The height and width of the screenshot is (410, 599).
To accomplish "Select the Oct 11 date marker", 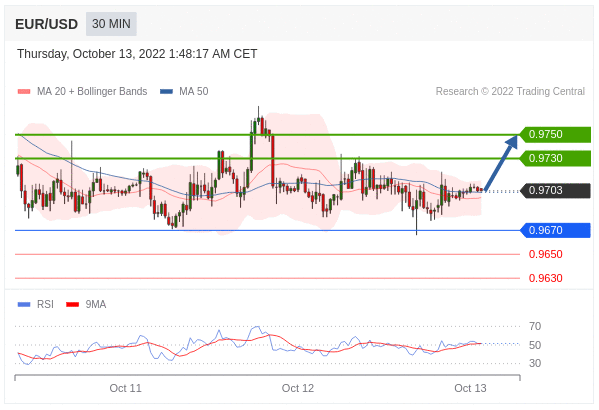I will click(x=125, y=388).
